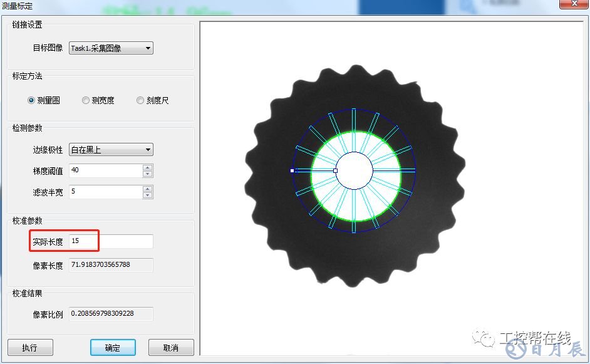The width and height of the screenshot is (590, 364).
Task: Cancel the dialog using 取消
Action: (x=171, y=348)
